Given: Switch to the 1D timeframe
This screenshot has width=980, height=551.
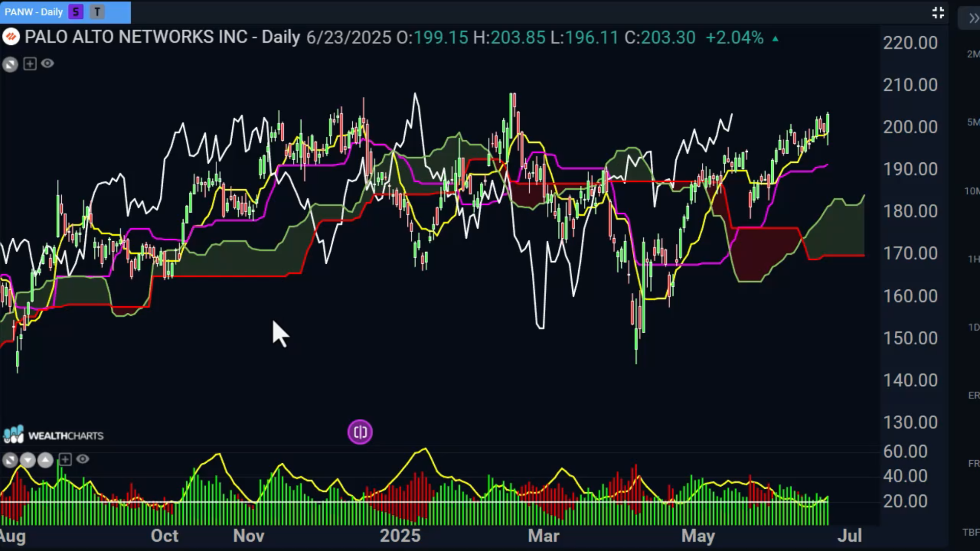Looking at the screenshot, I should click(x=973, y=327).
